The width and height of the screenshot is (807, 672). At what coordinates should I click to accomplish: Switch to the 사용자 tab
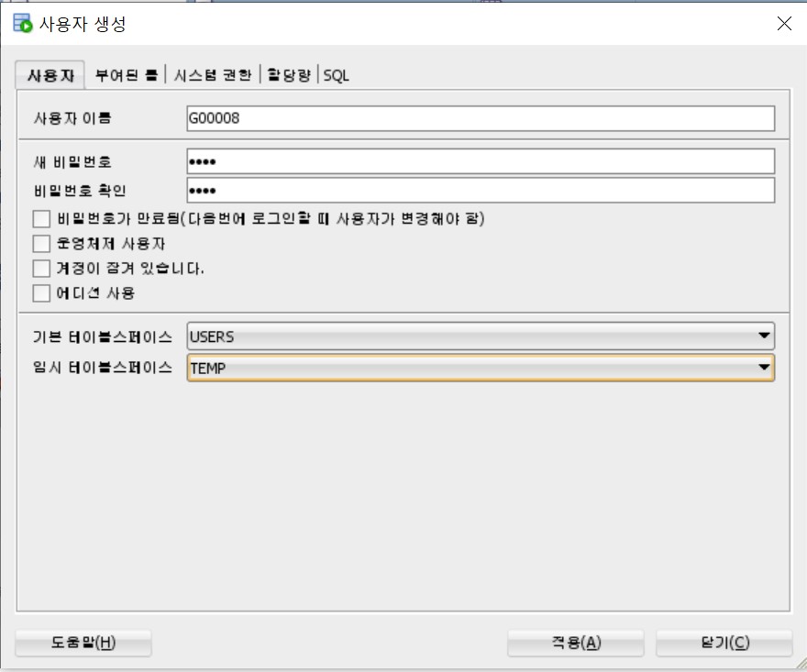[x=50, y=75]
